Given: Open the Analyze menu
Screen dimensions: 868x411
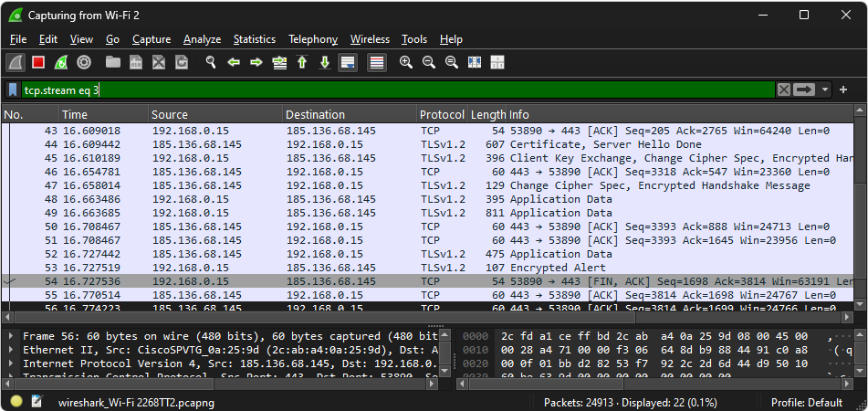Looking at the screenshot, I should click(202, 39).
